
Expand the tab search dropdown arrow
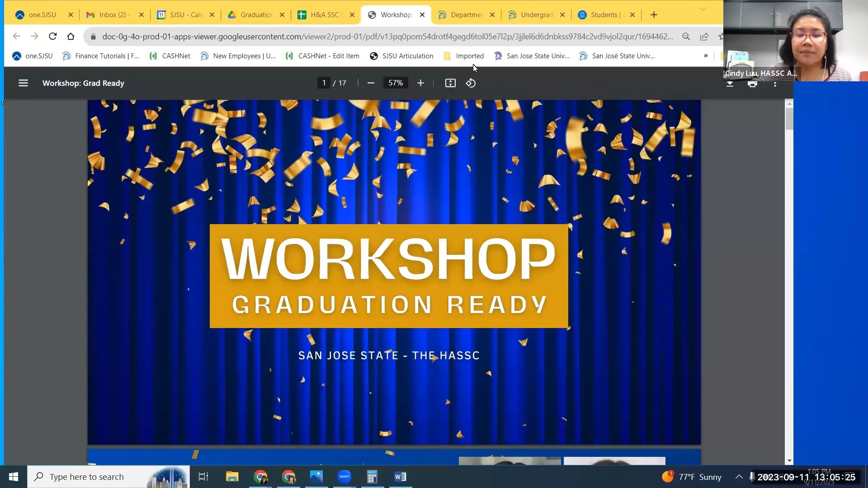pyautogui.click(x=703, y=9)
